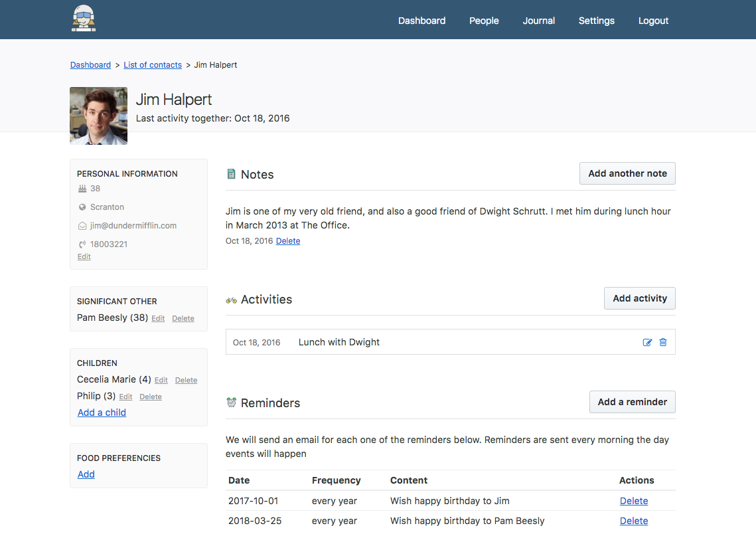
Task: Click the Notes section icon
Action: click(x=231, y=173)
